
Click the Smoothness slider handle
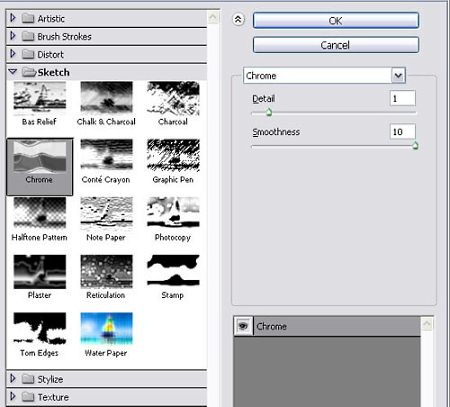tap(415, 145)
